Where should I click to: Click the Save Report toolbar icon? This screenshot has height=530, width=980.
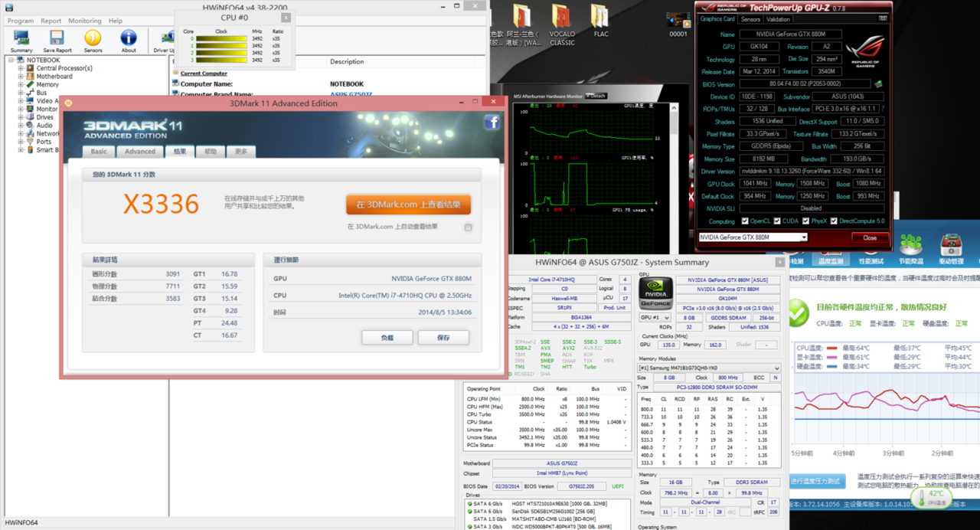(57, 41)
